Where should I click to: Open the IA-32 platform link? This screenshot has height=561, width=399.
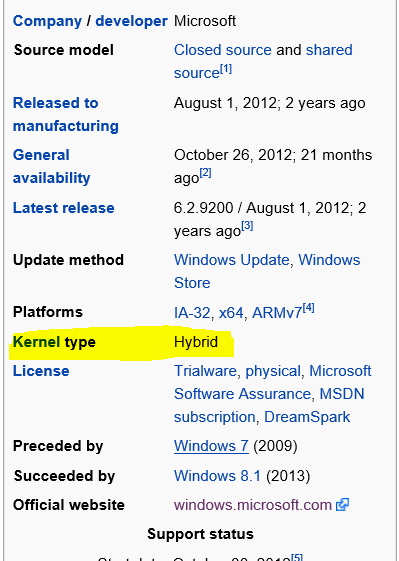coord(192,313)
